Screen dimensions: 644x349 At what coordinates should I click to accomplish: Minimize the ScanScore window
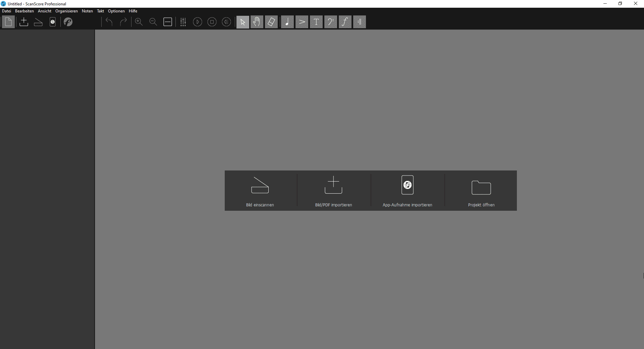tap(605, 4)
